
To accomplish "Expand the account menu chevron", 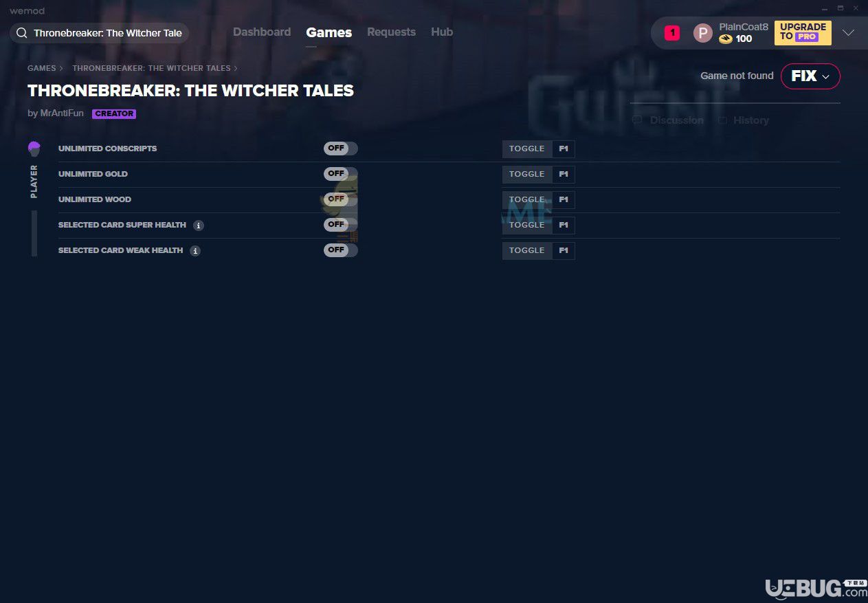I will (x=849, y=33).
